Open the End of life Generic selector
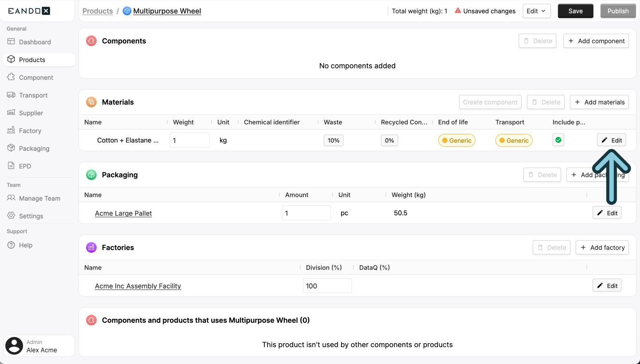The height and width of the screenshot is (364, 640). pyautogui.click(x=456, y=141)
